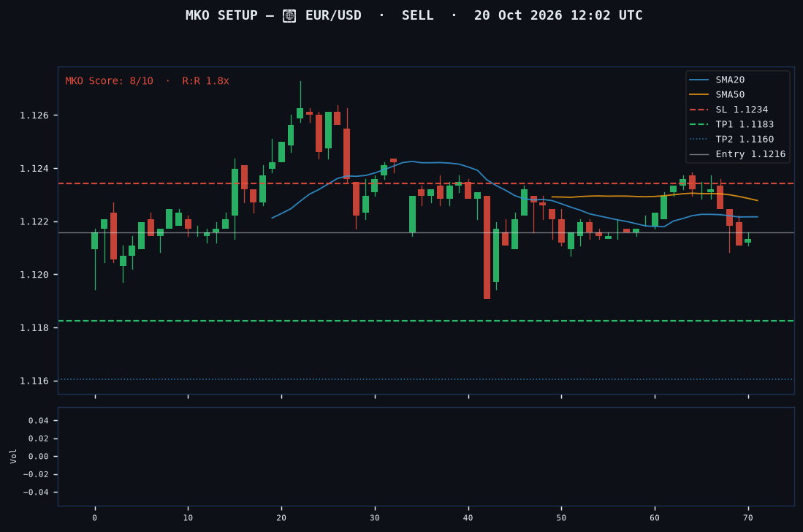Click the x-axis label 40
The width and height of the screenshot is (803, 532).
click(468, 517)
